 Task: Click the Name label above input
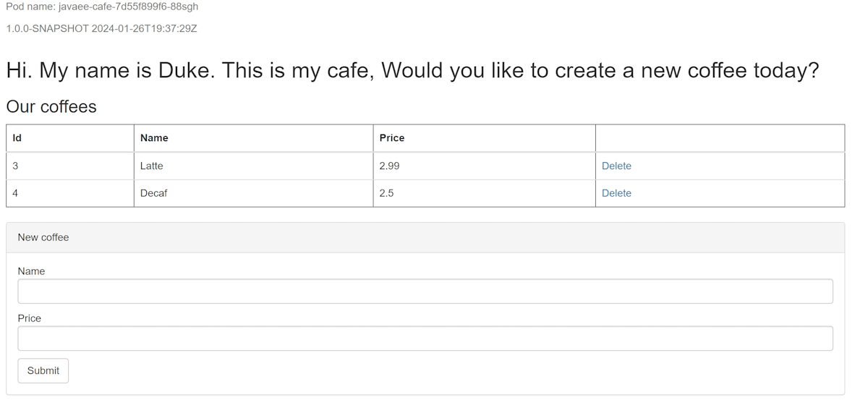31,271
